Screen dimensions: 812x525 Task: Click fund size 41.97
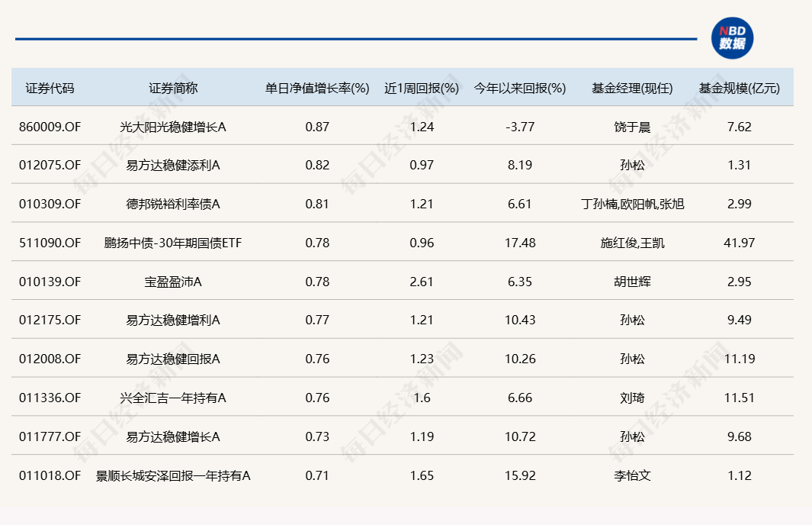pos(739,243)
